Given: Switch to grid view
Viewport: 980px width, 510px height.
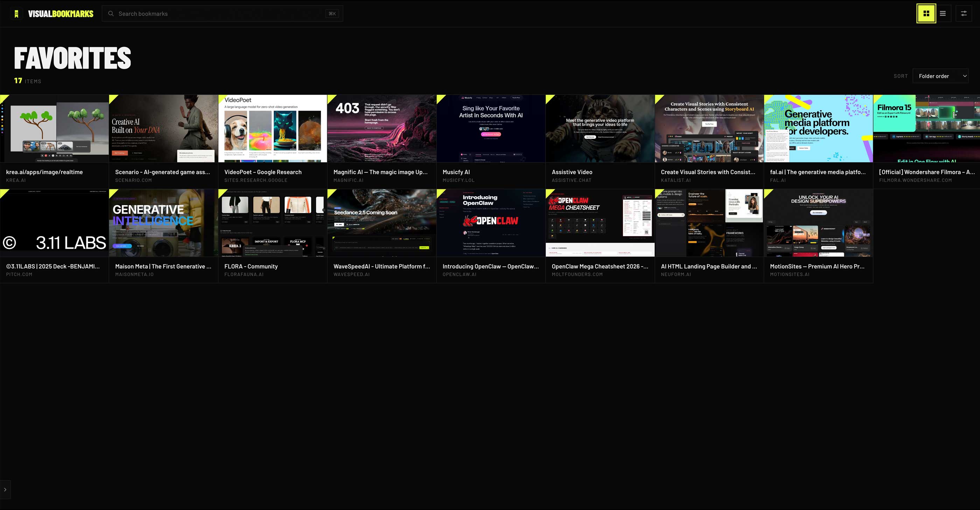Looking at the screenshot, I should 926,14.
